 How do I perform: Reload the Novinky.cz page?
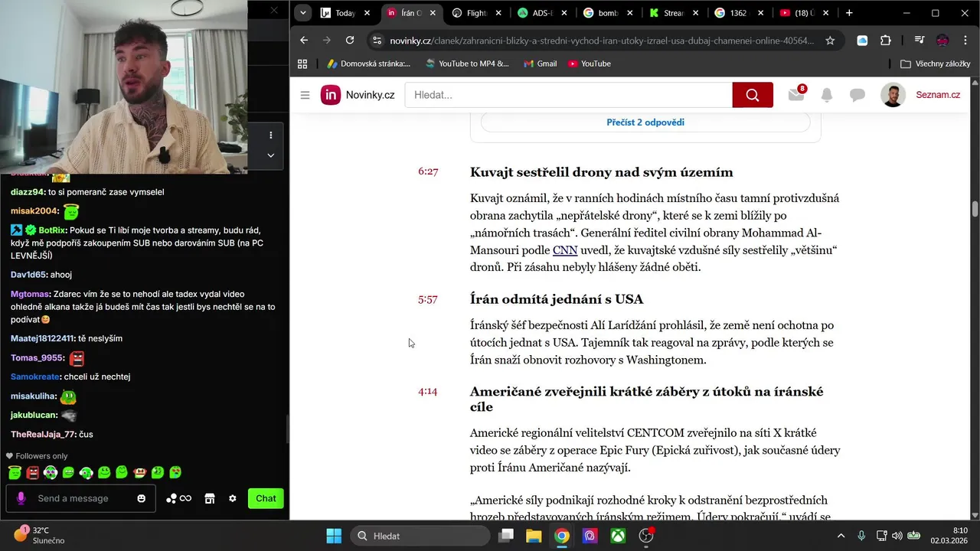coord(350,41)
